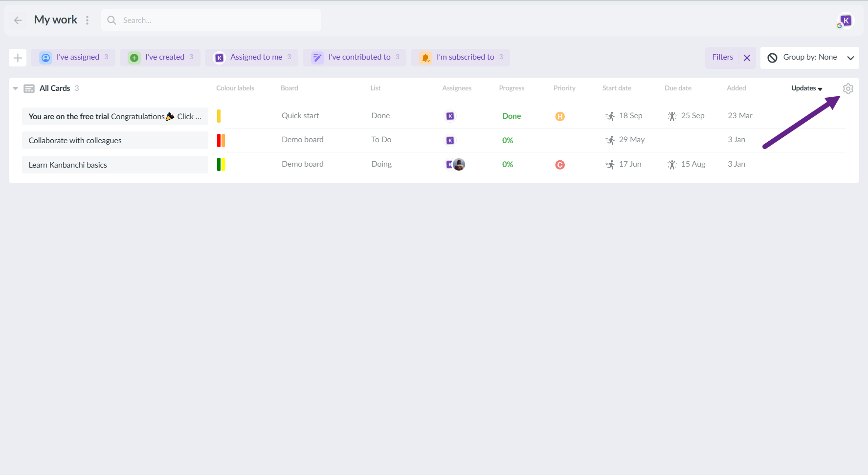868x475 pixels.
Task: Open the user profile avatar
Action: point(846,21)
